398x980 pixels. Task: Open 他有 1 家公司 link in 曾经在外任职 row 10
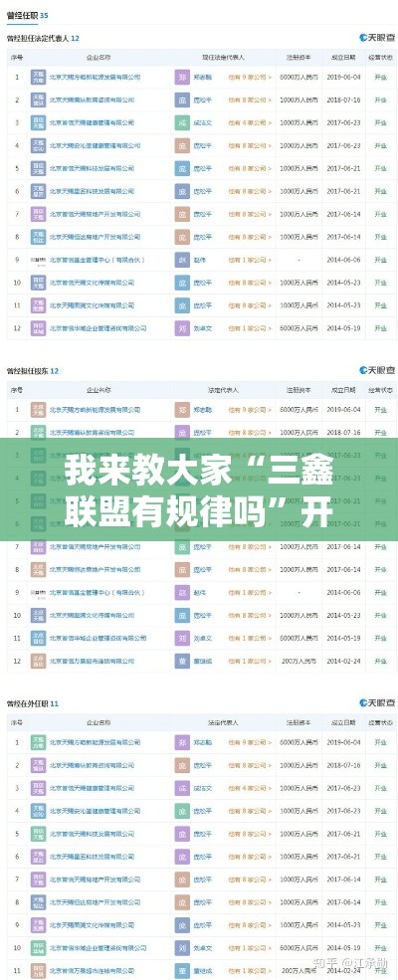(x=250, y=948)
